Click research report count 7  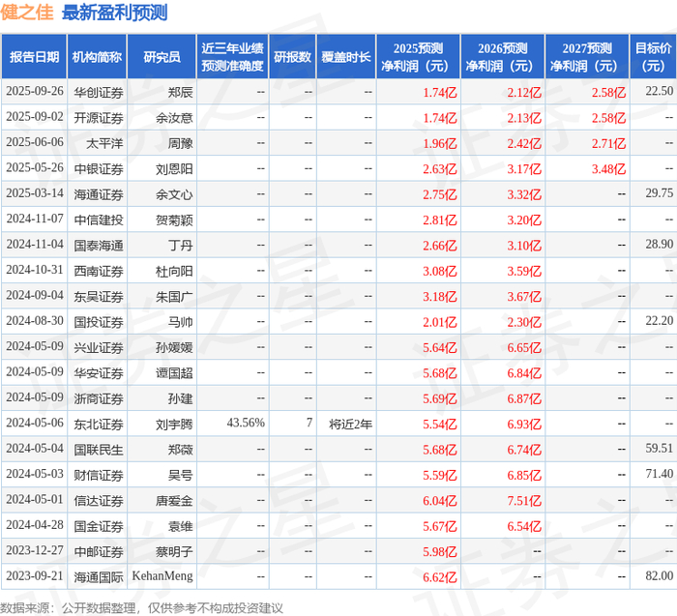pos(309,423)
